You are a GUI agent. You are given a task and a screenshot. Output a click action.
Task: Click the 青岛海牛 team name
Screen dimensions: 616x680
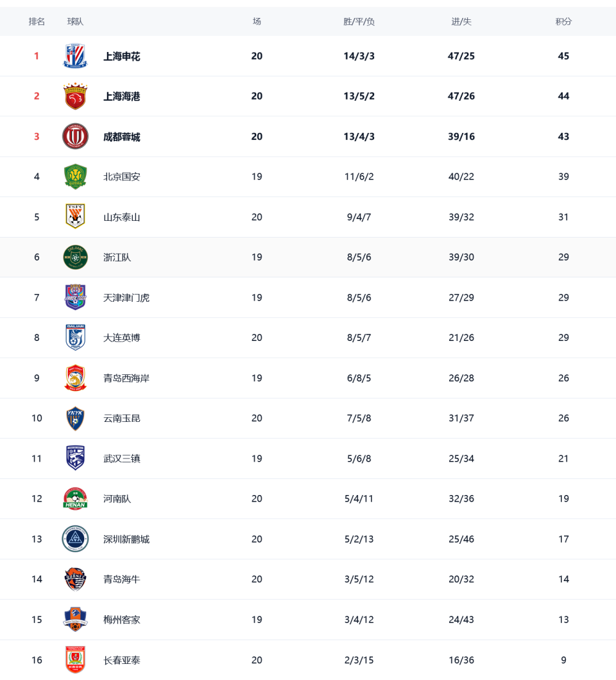tap(121, 579)
